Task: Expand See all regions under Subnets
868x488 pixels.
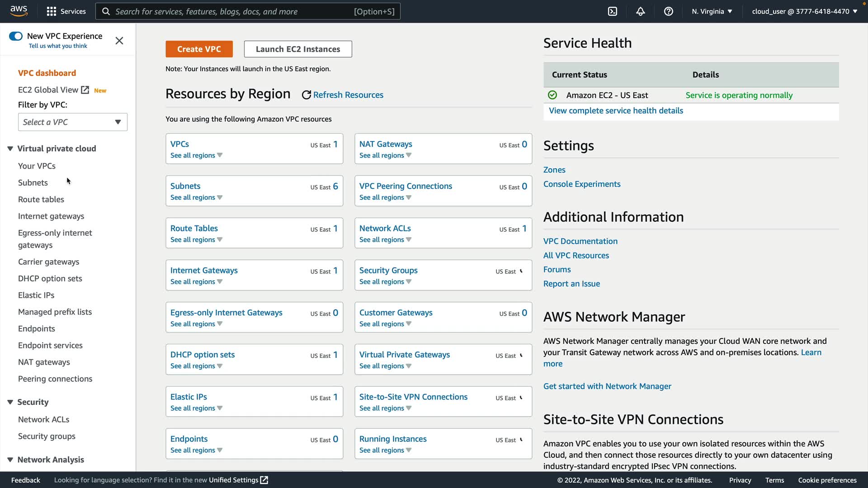Action: (x=196, y=197)
